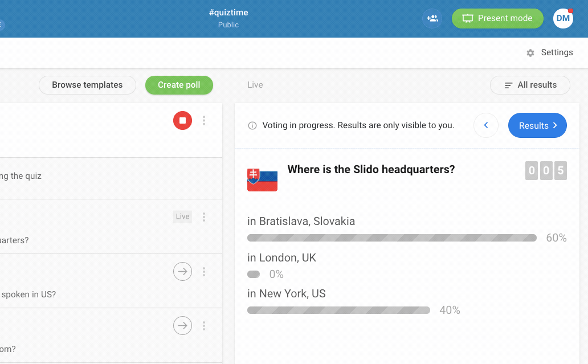Click the "in Bratislava, Slovakia" option text
Image resolution: width=588 pixels, height=364 pixels.
[x=301, y=221]
